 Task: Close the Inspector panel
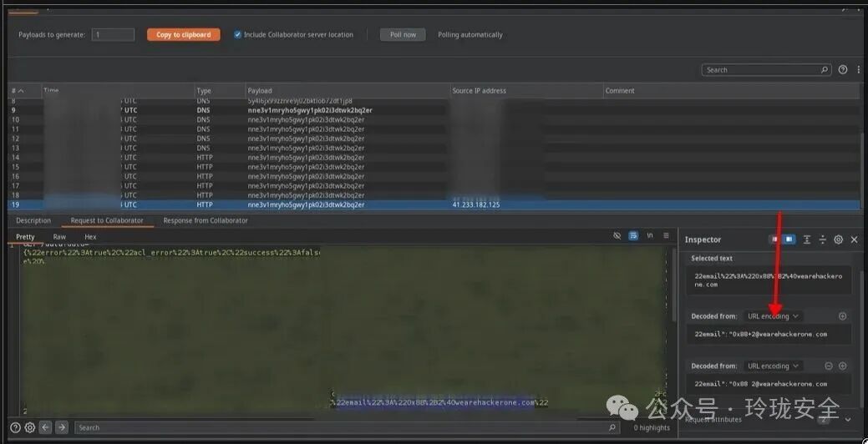click(854, 240)
